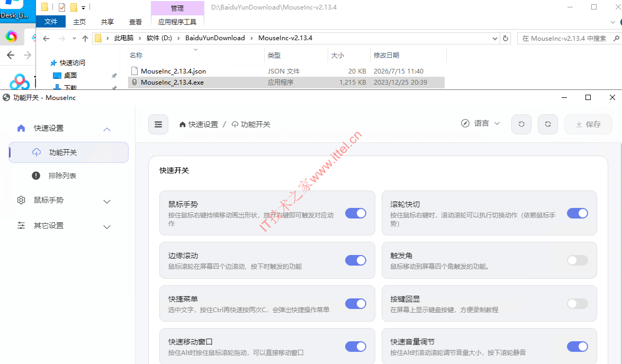Click chevron after 此电脑 in address path
The image size is (622, 364).
[140, 38]
